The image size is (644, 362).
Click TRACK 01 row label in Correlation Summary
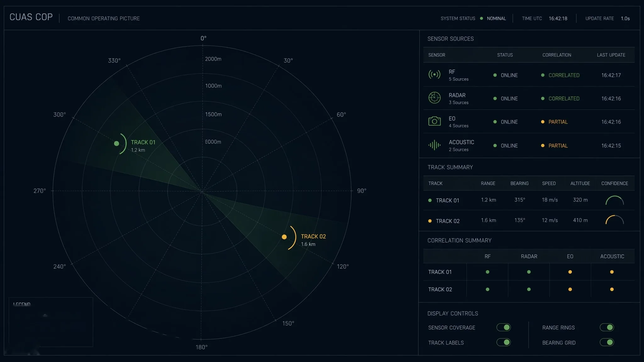point(440,272)
